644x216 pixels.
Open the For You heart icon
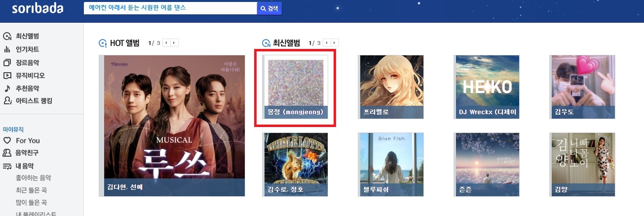7,140
